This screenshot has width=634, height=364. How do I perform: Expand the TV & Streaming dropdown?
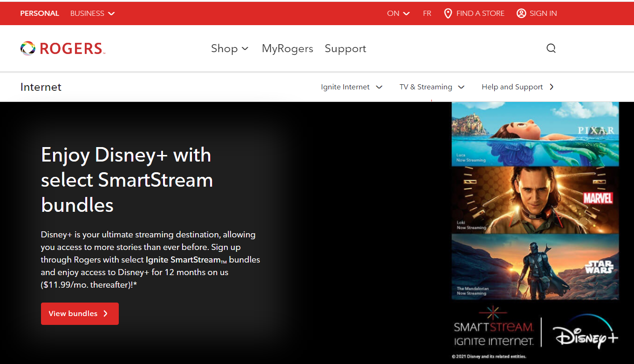(432, 87)
